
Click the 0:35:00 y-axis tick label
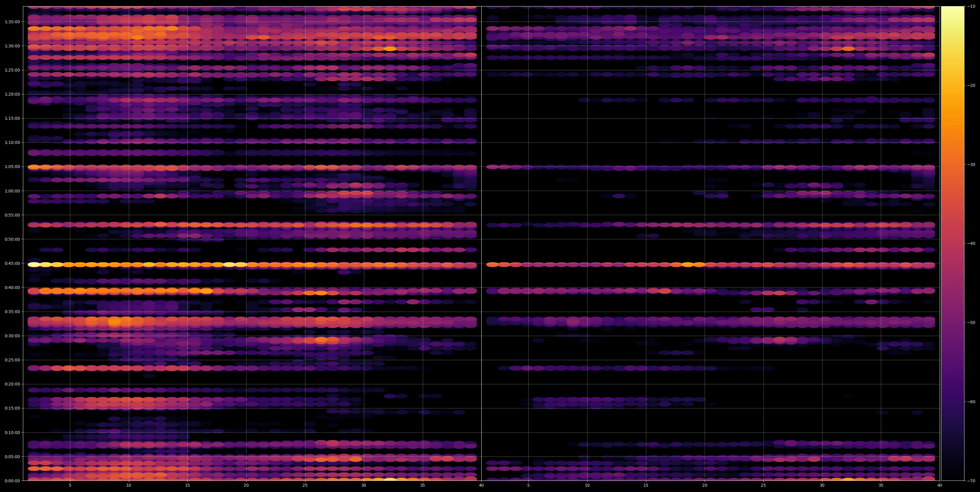tap(12, 312)
